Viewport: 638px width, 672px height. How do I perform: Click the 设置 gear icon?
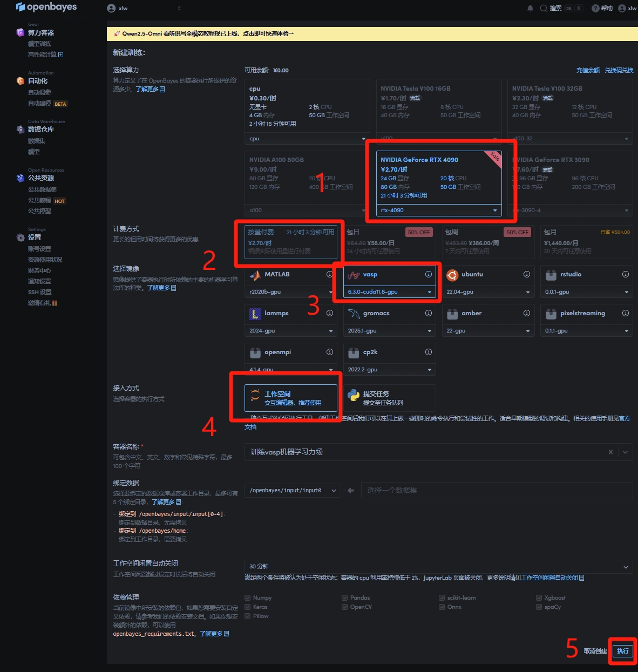(x=20, y=237)
